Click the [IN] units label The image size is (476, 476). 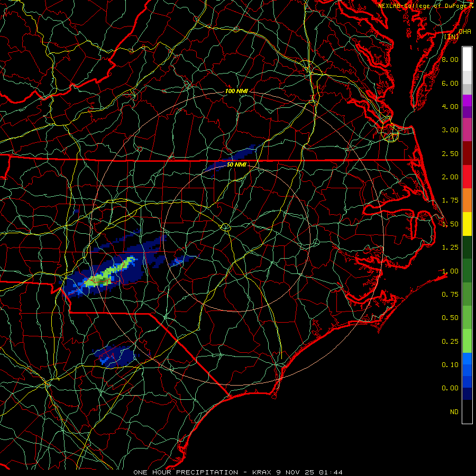pyautogui.click(x=452, y=36)
